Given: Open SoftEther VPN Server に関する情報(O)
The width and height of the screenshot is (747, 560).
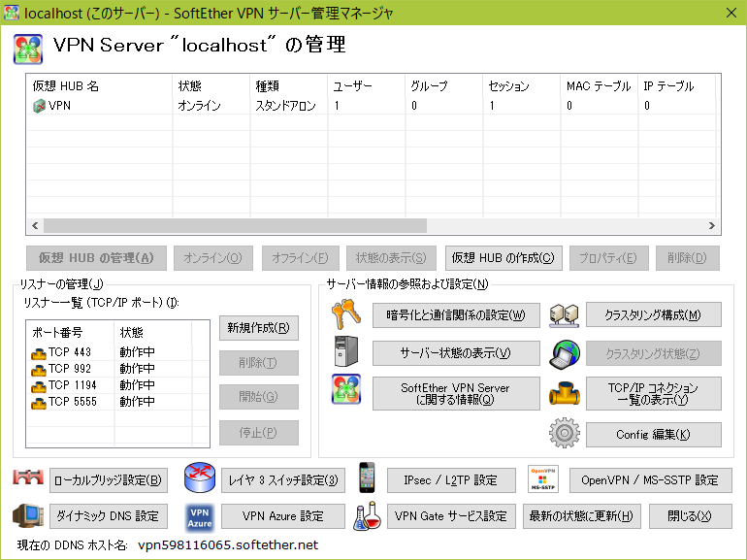Looking at the screenshot, I should click(456, 394).
